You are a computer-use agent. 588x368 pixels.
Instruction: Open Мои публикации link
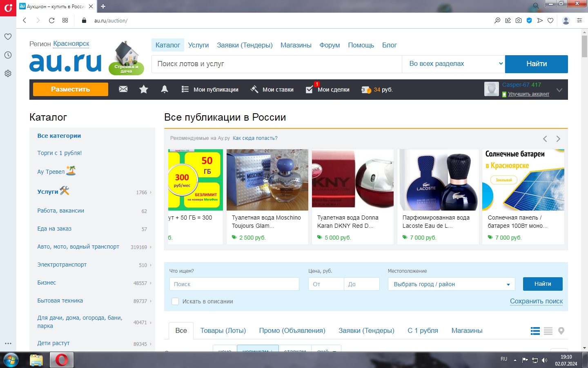point(210,90)
